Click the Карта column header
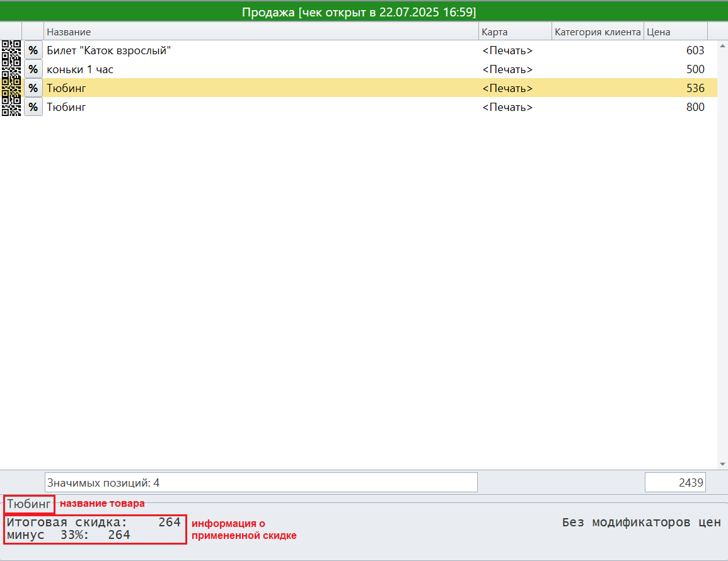 click(515, 32)
